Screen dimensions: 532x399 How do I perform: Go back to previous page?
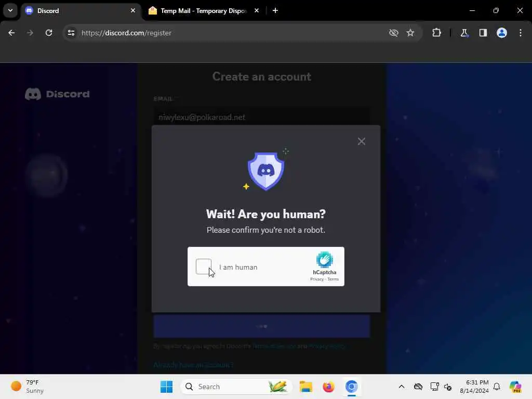(x=11, y=33)
